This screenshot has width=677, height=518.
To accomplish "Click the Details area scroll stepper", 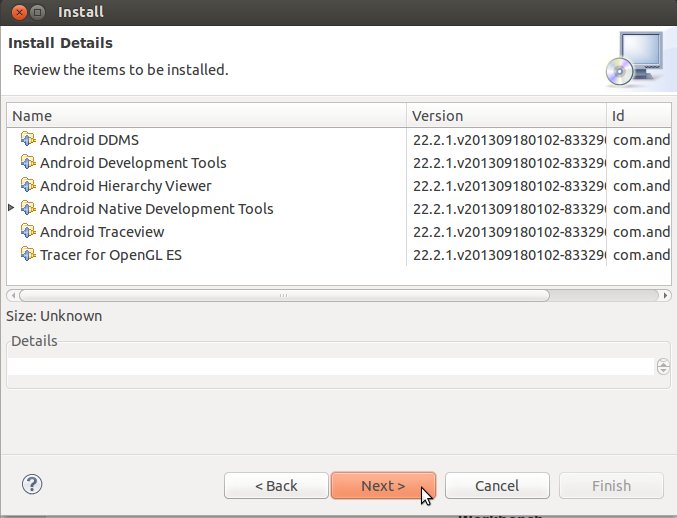I will 663,366.
